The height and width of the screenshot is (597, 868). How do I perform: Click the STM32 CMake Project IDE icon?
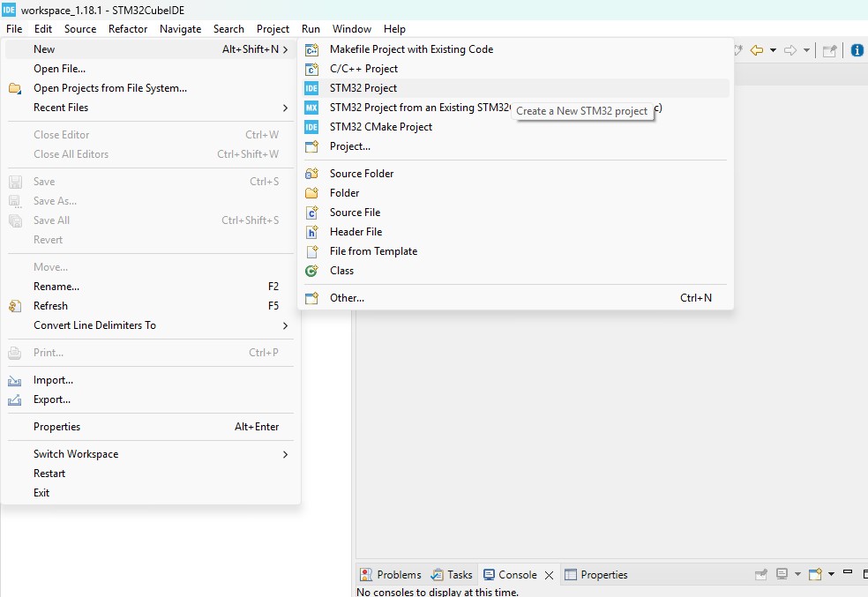point(311,127)
